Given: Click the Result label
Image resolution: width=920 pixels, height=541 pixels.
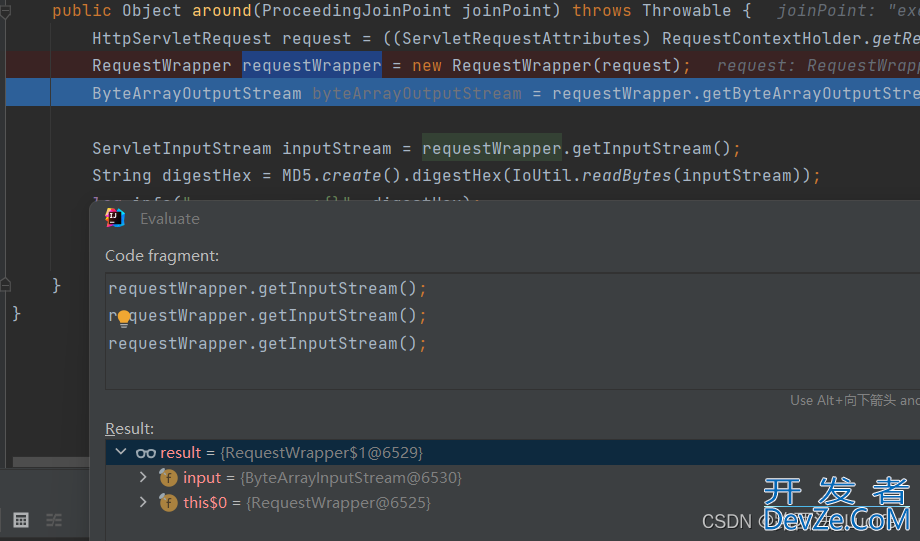Looking at the screenshot, I should (130, 428).
